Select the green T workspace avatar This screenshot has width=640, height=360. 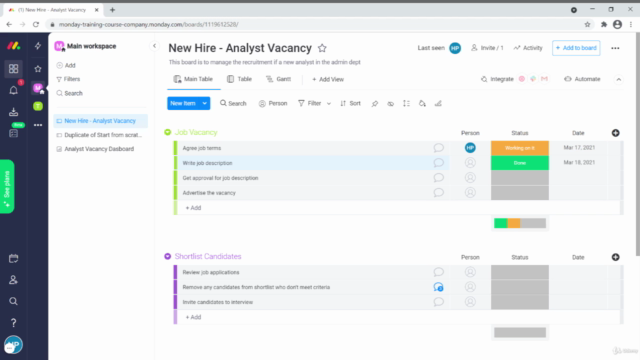pyautogui.click(x=38, y=106)
